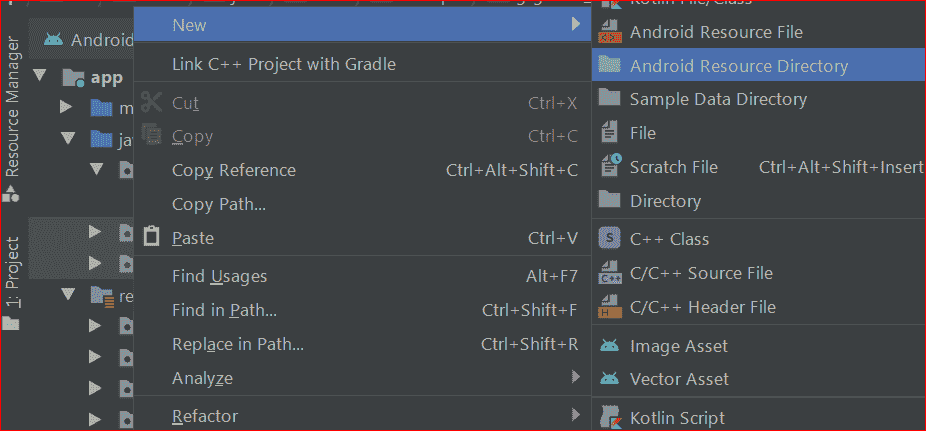The height and width of the screenshot is (431, 926).
Task: Expand the manifests folder node
Action: (x=66, y=107)
